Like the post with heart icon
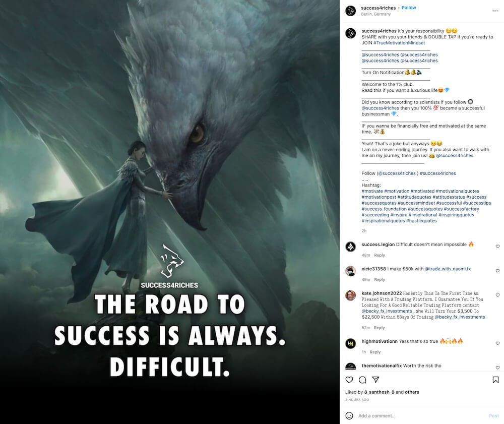 point(349,380)
